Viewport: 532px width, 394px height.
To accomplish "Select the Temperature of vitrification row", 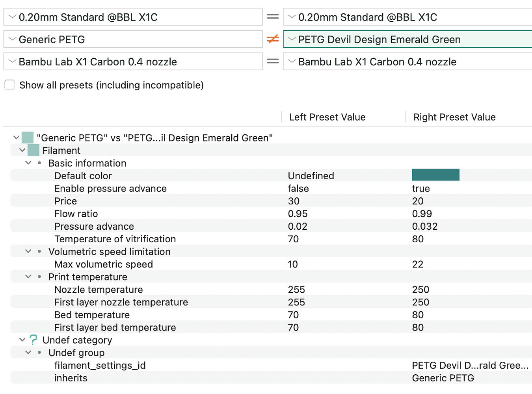I will pyautogui.click(x=271, y=239).
